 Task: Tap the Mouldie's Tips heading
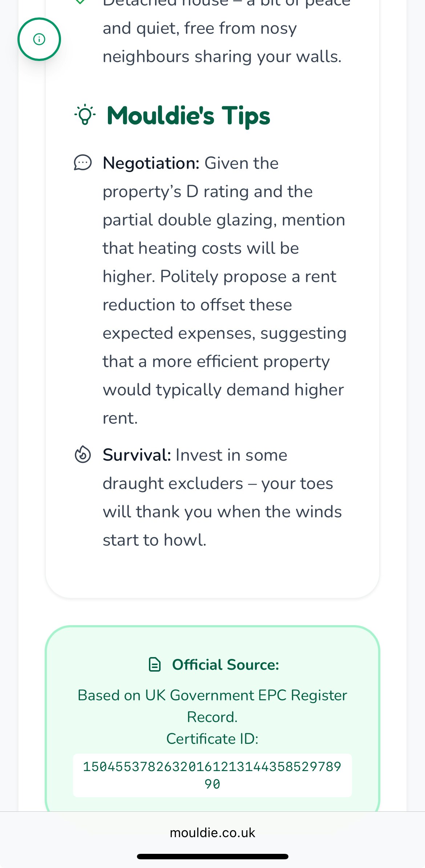188,115
